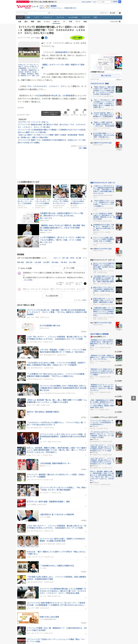Play the 2:54 video in 動画アクセスランキング

(119, 279)
